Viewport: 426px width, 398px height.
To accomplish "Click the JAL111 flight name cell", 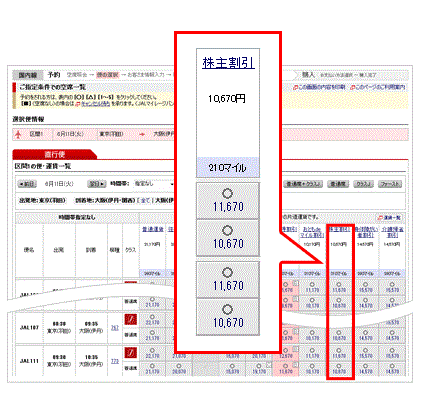I will pyautogui.click(x=29, y=361).
